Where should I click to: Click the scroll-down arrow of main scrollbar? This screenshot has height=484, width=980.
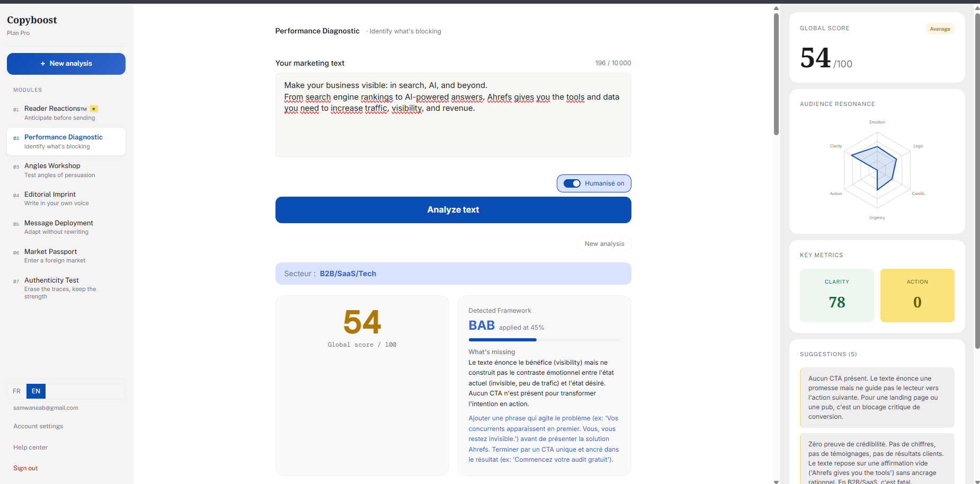pos(776,481)
